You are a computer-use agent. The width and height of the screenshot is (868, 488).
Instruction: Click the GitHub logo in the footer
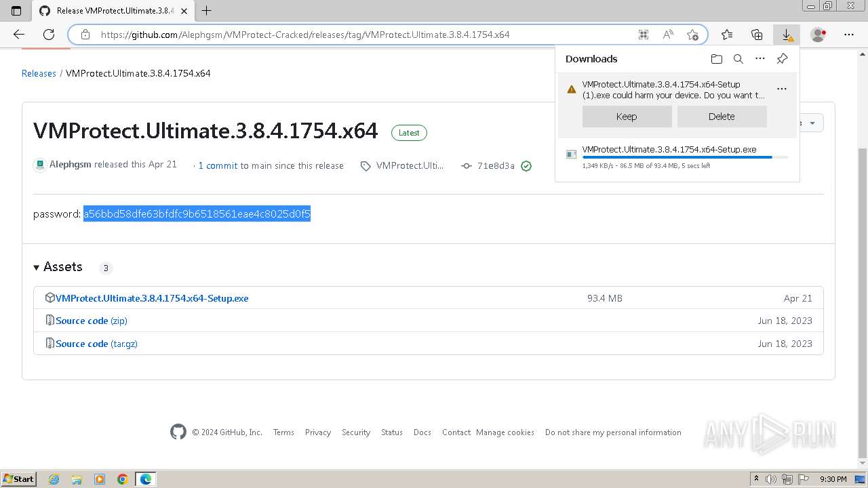[178, 432]
